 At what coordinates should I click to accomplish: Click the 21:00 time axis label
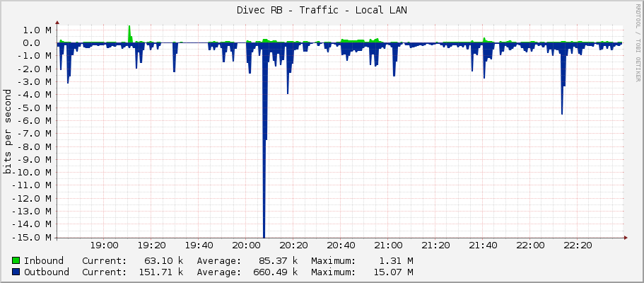[x=388, y=246]
